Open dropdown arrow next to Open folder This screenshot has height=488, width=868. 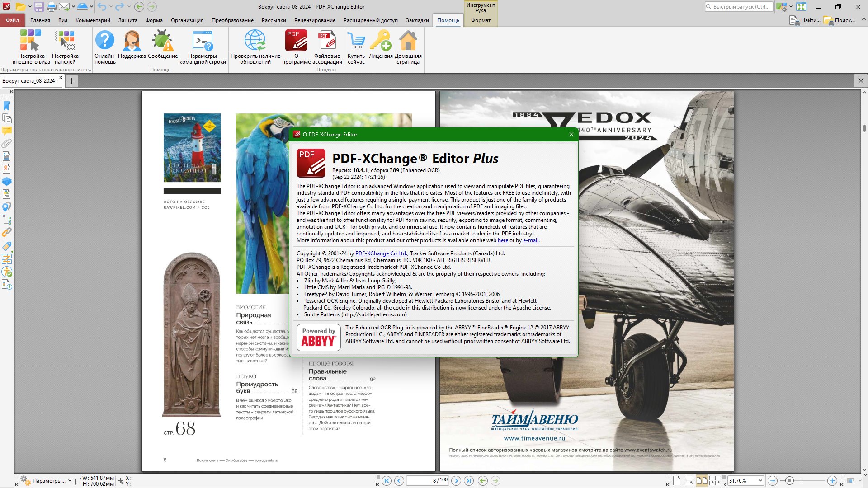(30, 7)
